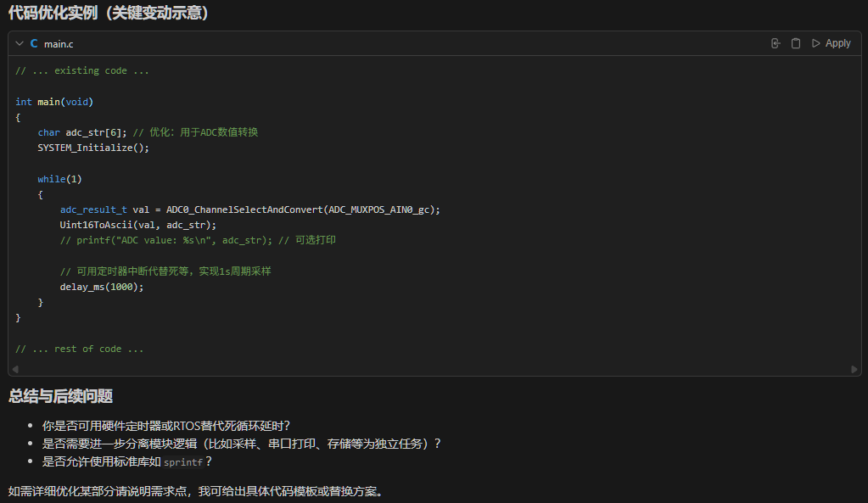Click the Apply button

click(831, 43)
